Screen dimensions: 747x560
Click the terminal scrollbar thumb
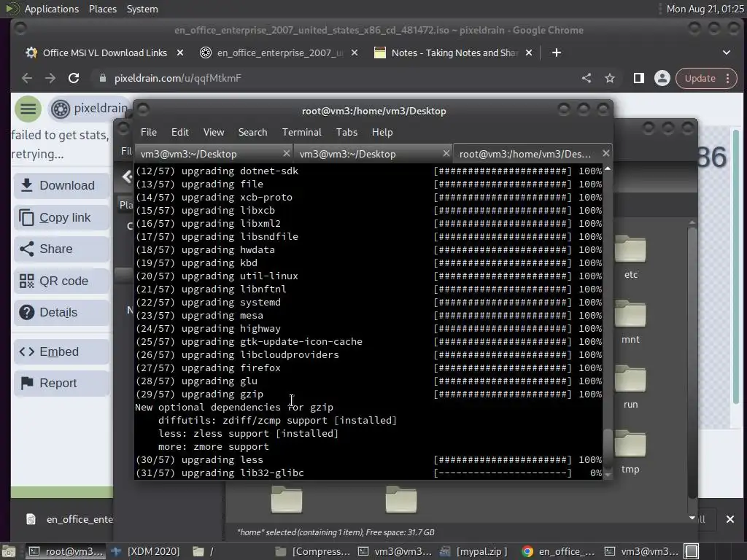(x=608, y=448)
